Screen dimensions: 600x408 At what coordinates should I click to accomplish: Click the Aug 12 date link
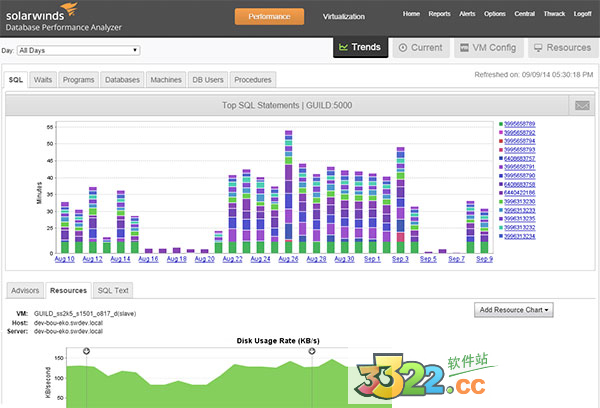point(93,259)
